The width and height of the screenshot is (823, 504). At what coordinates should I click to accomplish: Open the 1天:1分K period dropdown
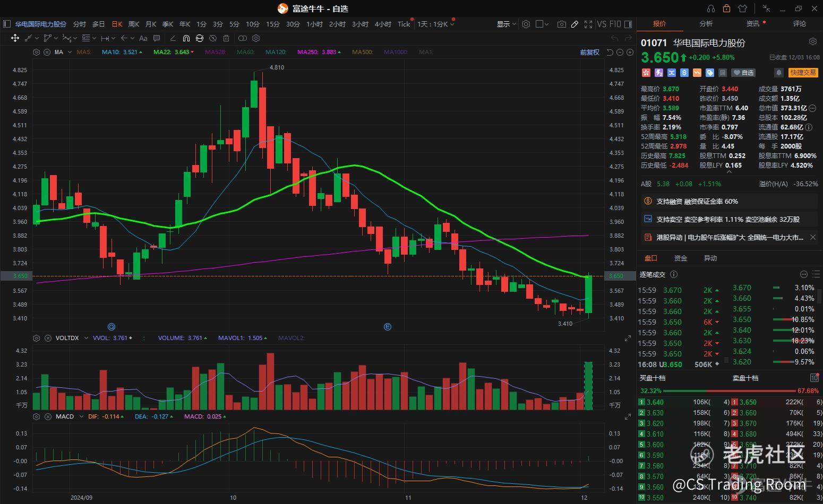(436, 24)
